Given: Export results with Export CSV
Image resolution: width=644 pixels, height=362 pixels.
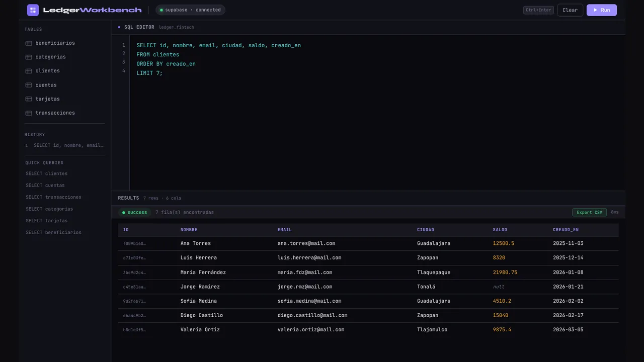Looking at the screenshot, I should [x=589, y=212].
